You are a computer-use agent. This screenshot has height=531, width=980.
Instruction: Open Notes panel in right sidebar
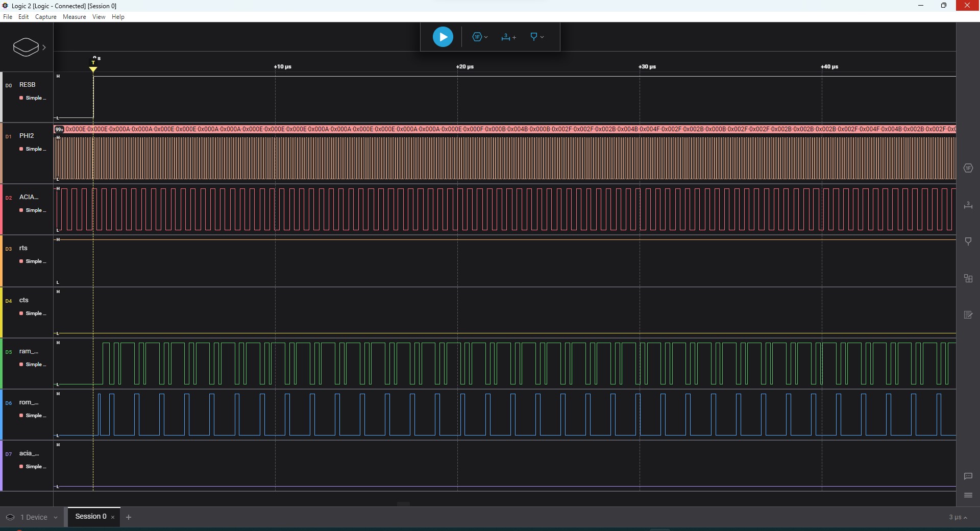[968, 315]
